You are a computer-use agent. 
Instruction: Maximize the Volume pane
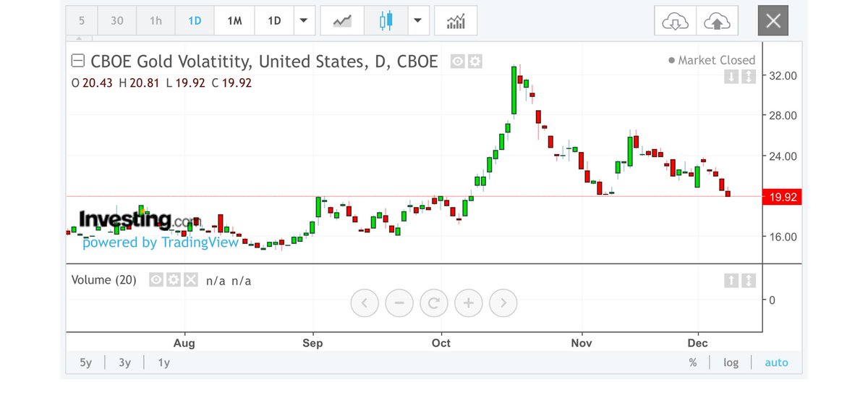(x=749, y=280)
